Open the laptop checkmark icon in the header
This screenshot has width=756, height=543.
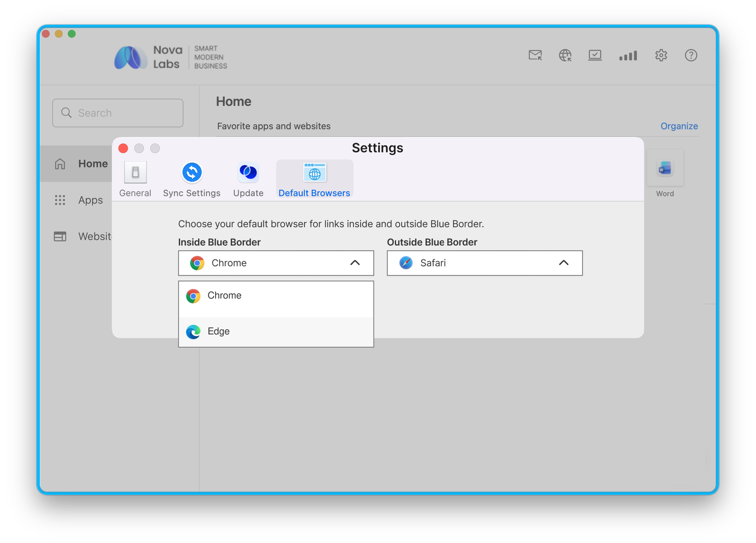[595, 55]
